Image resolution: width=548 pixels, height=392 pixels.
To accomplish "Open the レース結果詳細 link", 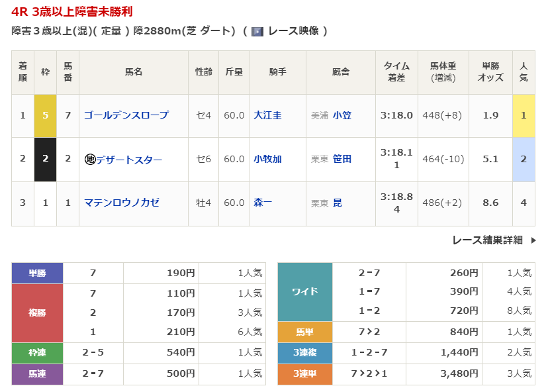I will coord(487,240).
